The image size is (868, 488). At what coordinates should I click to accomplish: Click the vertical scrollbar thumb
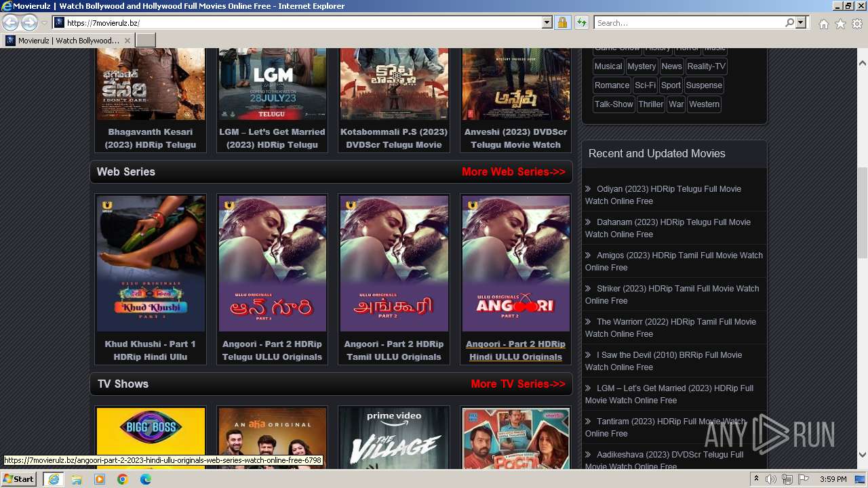pos(863,213)
